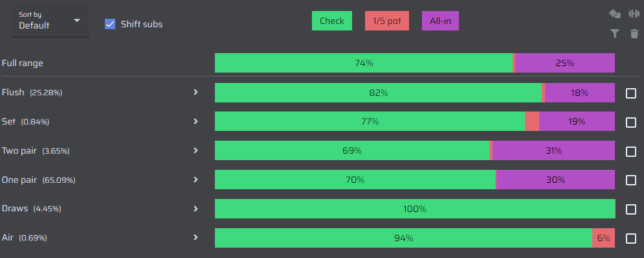
Task: Click the Full range row label
Action: click(23, 64)
